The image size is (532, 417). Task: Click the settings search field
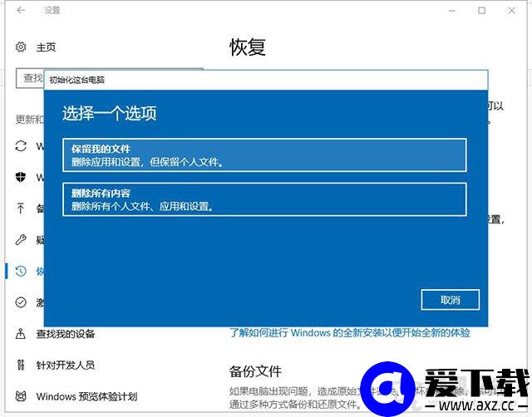tap(30, 78)
